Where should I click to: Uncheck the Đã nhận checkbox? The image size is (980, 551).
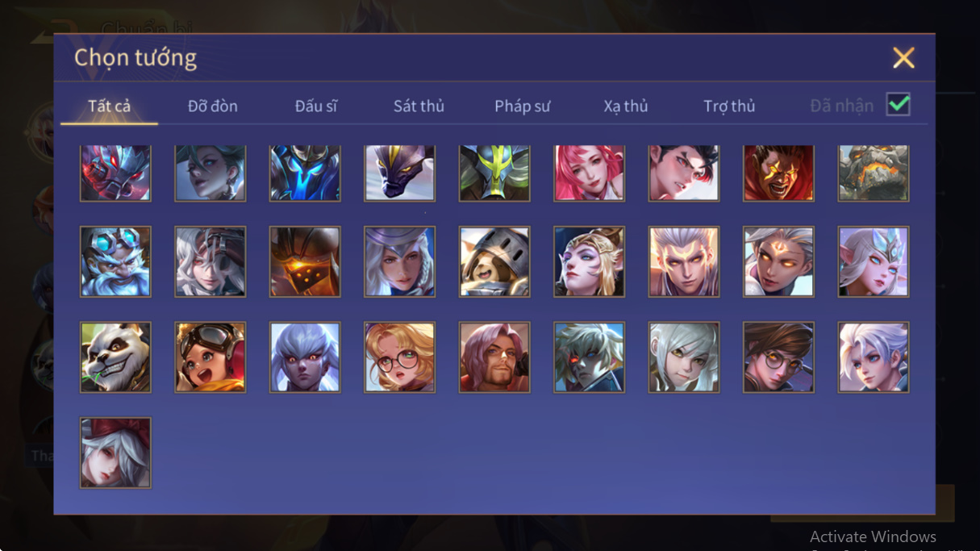click(x=898, y=105)
